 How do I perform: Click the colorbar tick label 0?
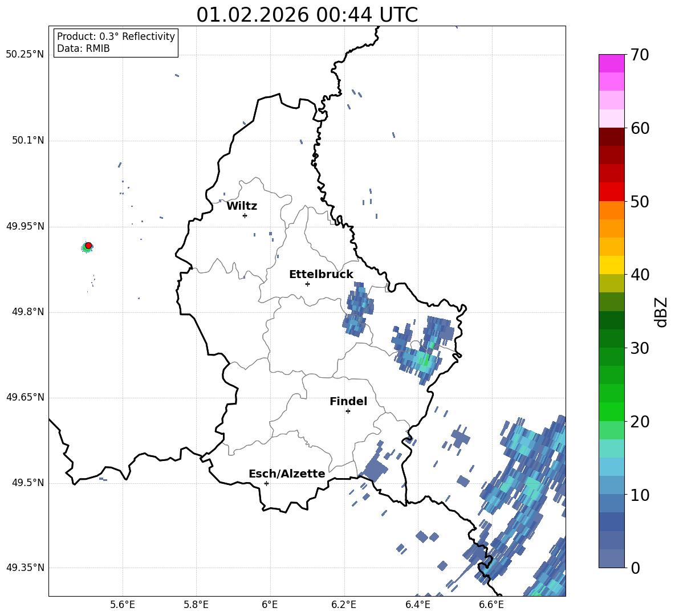coord(635,568)
